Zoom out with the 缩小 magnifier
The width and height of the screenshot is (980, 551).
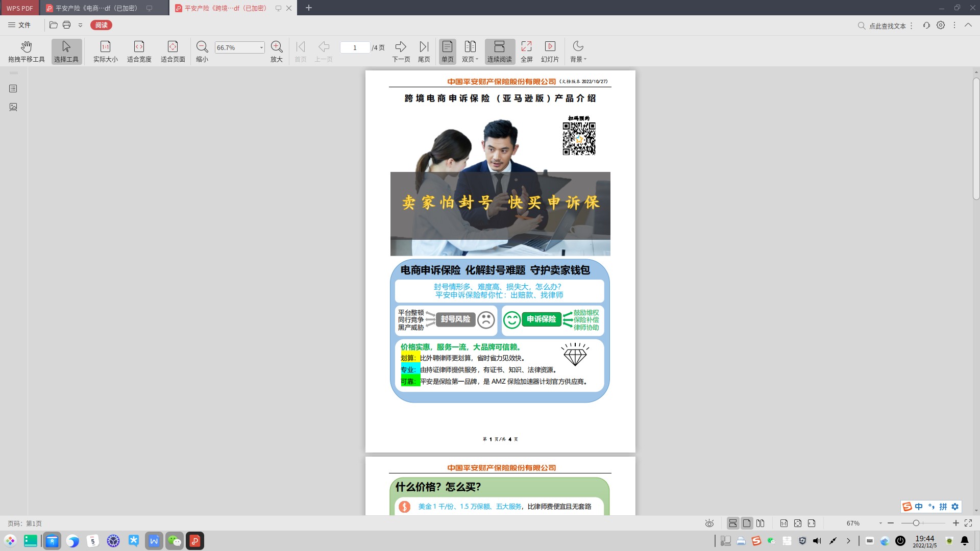pyautogui.click(x=202, y=52)
